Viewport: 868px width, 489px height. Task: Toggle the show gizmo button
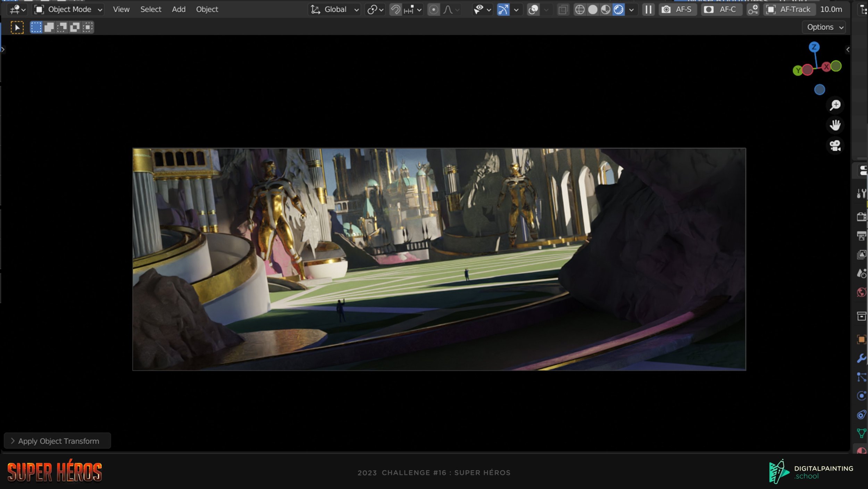(503, 9)
